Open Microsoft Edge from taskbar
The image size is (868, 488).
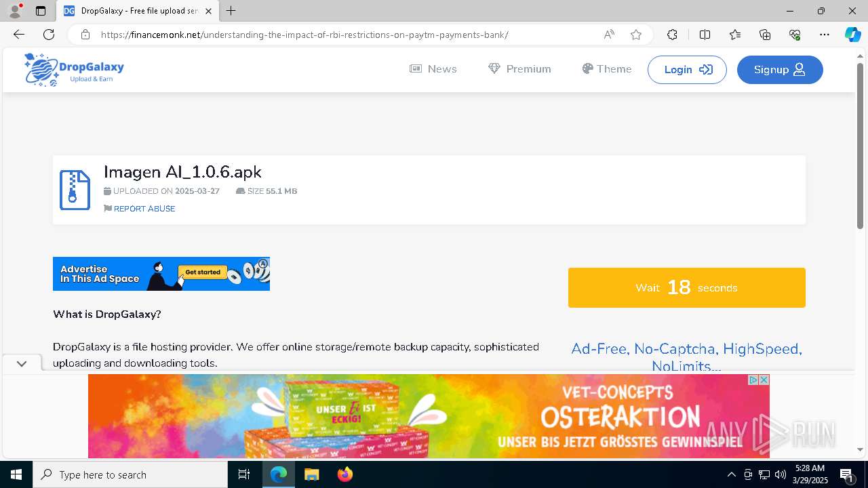click(279, 474)
